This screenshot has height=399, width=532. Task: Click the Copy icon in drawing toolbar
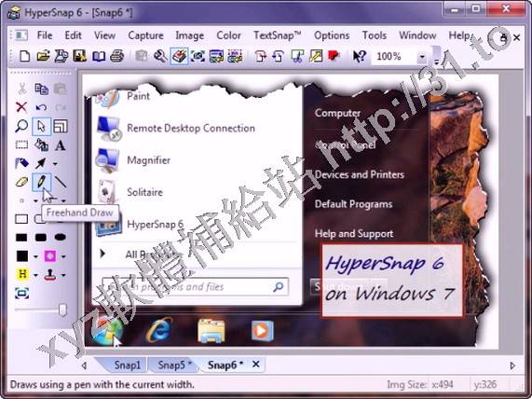(41, 89)
